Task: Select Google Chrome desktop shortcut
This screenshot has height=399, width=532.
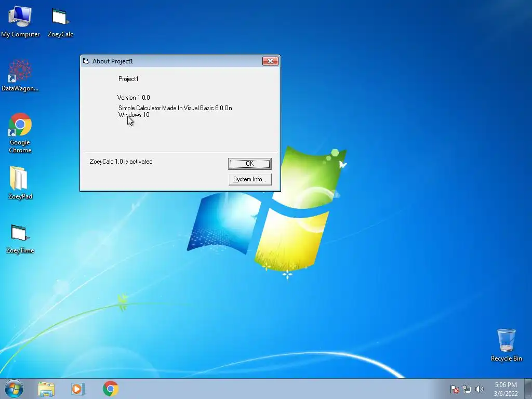Action: [20, 133]
